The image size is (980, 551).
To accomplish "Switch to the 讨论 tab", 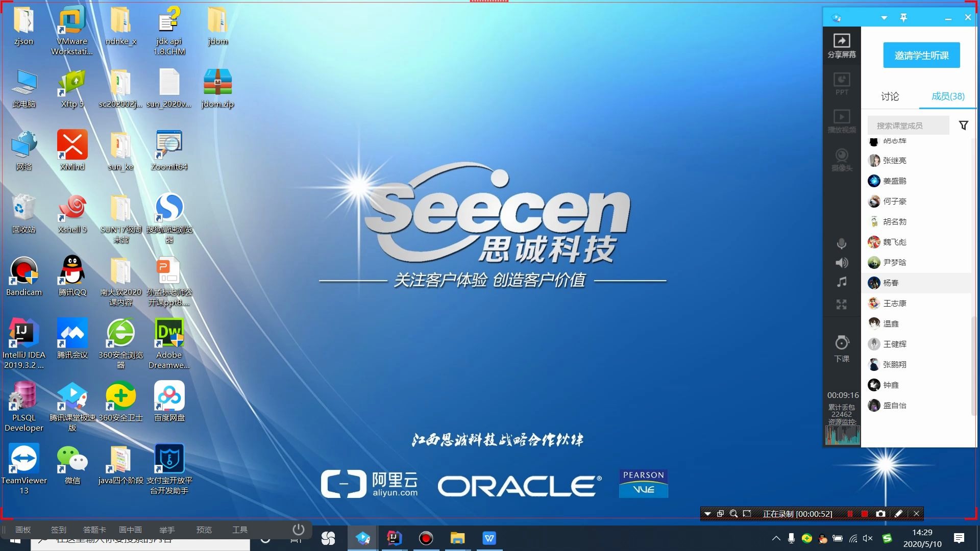I will [x=890, y=96].
